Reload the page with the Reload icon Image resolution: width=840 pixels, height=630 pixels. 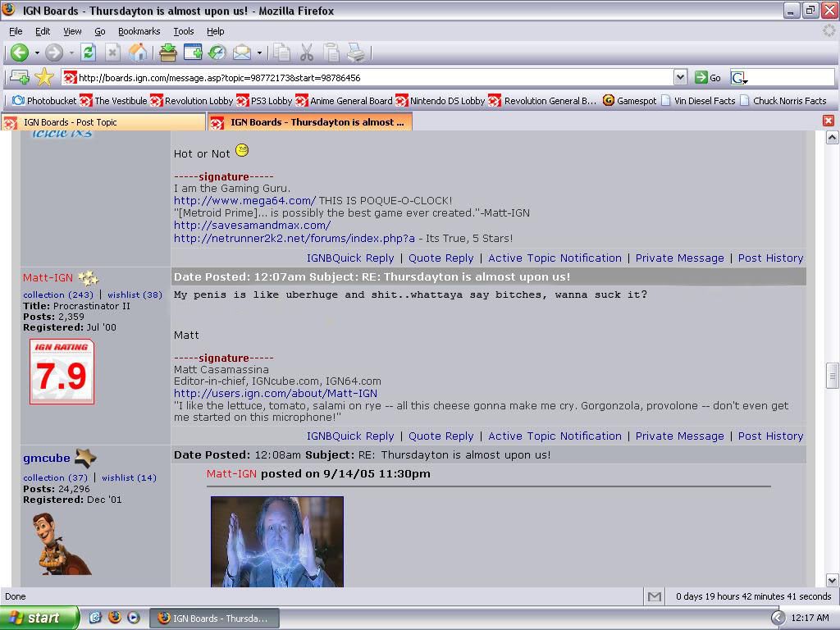pos(89,52)
